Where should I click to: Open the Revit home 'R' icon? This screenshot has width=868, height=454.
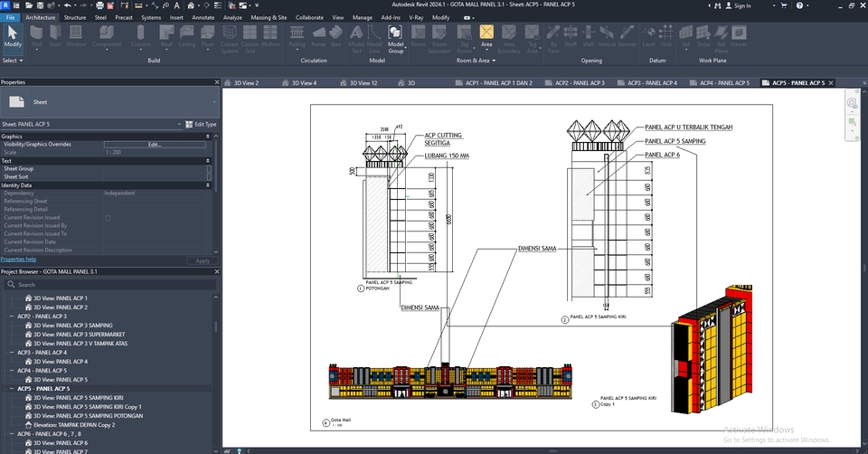[x=5, y=5]
